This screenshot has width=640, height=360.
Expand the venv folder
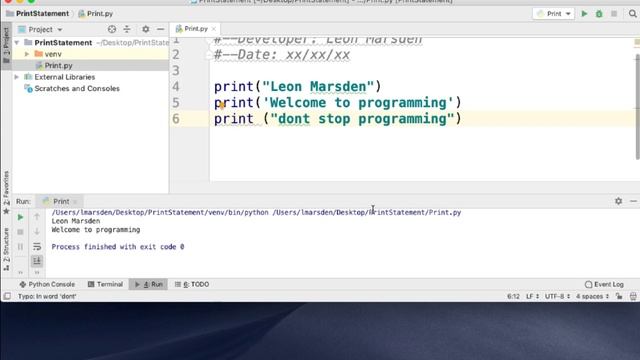27,54
